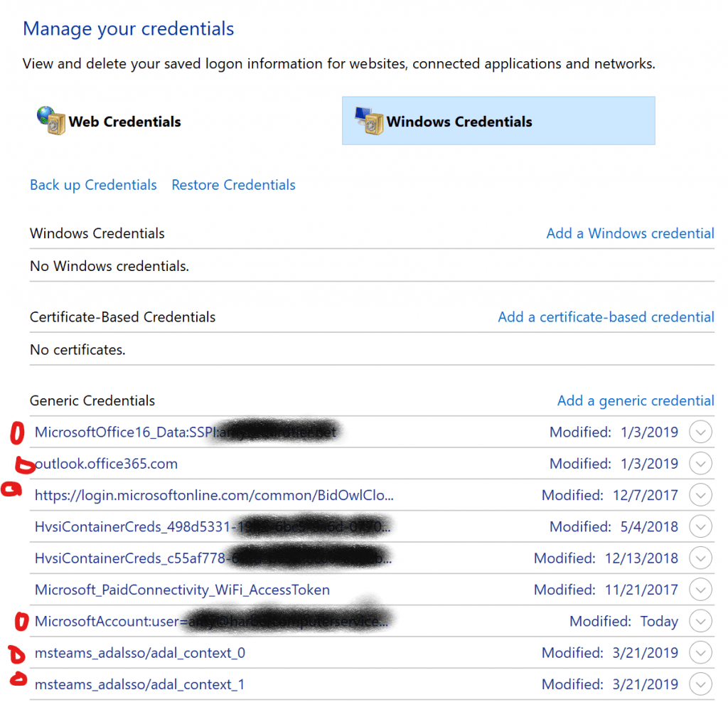Click the Web Credentials globe vault icon

51,121
